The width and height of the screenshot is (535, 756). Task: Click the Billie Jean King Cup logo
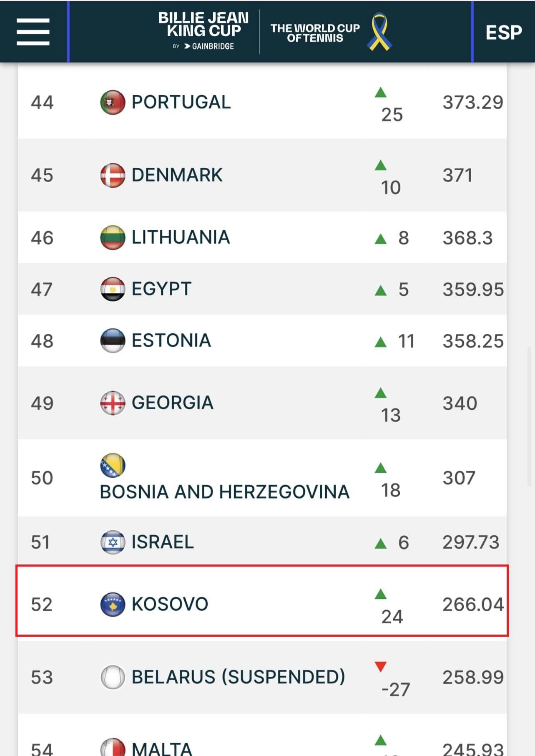pyautogui.click(x=203, y=31)
